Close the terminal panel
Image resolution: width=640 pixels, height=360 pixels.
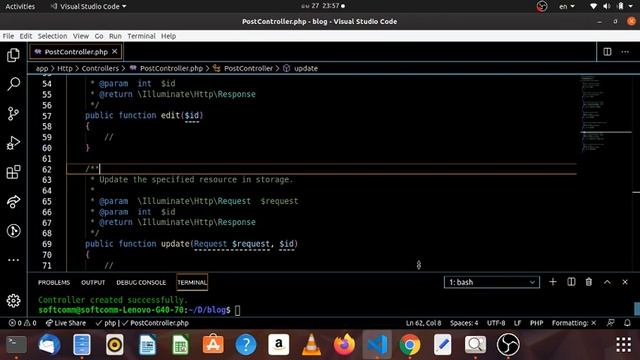click(x=625, y=282)
